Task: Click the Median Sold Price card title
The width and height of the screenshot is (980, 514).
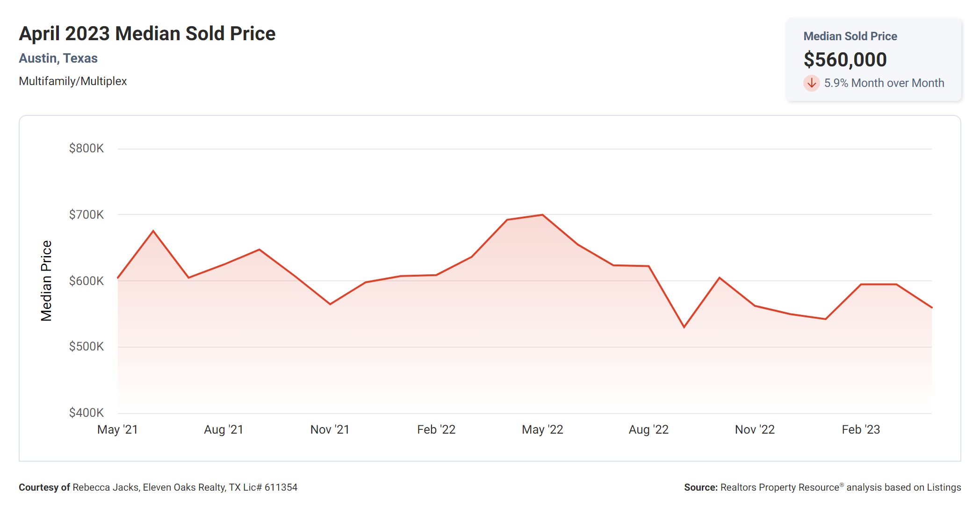Action: tap(850, 36)
